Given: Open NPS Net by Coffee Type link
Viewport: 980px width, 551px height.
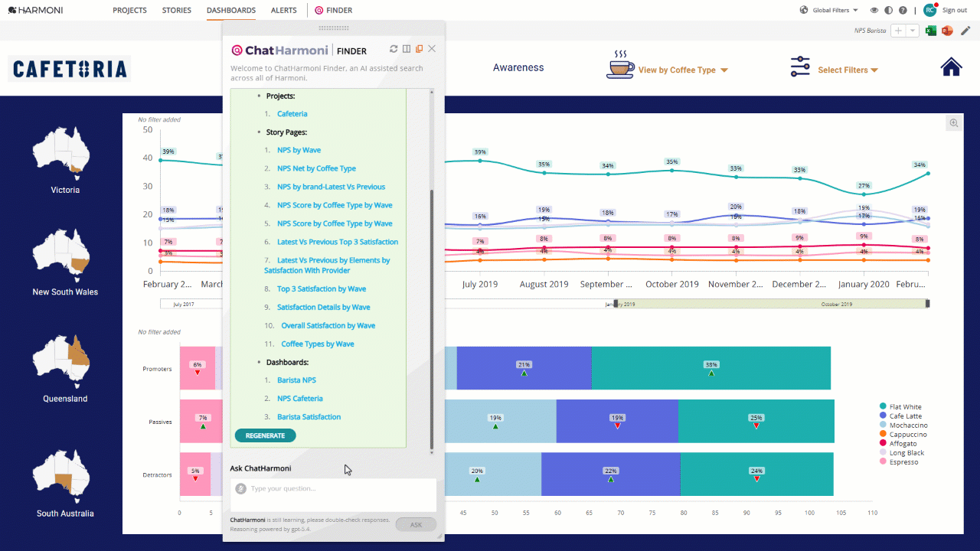Looking at the screenshot, I should pos(316,168).
